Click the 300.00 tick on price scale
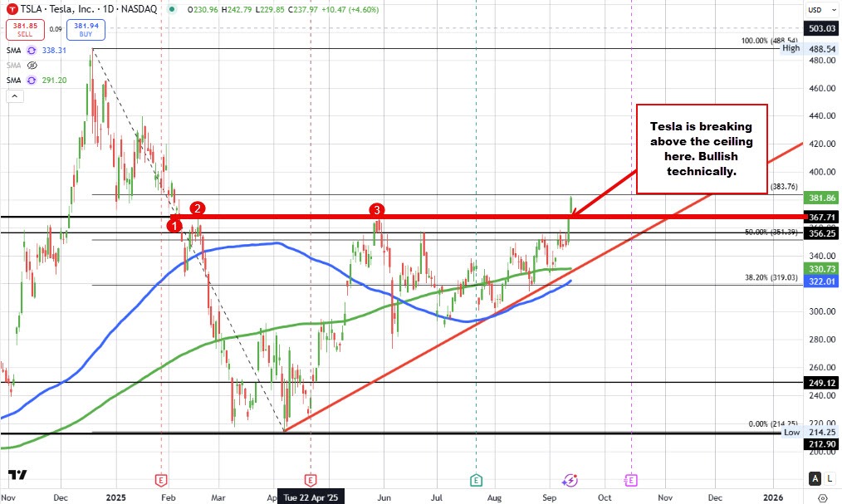 tap(822, 311)
